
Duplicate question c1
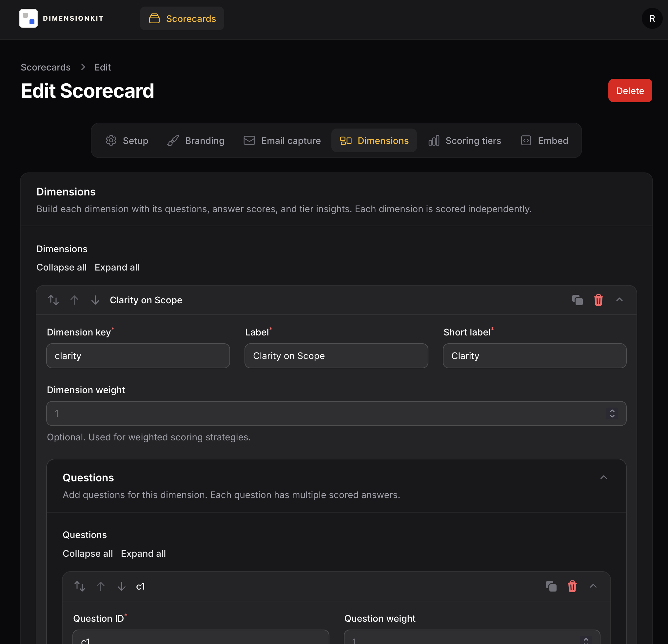coord(551,586)
